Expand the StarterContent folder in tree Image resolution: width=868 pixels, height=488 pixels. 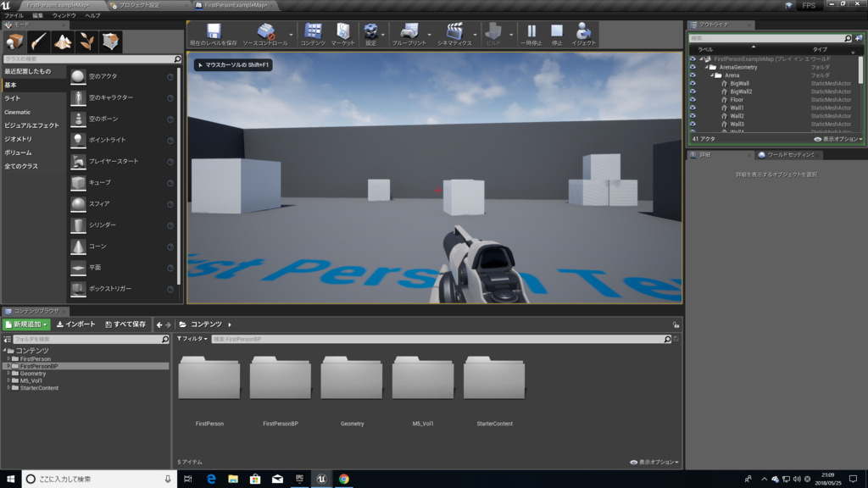[x=8, y=388]
